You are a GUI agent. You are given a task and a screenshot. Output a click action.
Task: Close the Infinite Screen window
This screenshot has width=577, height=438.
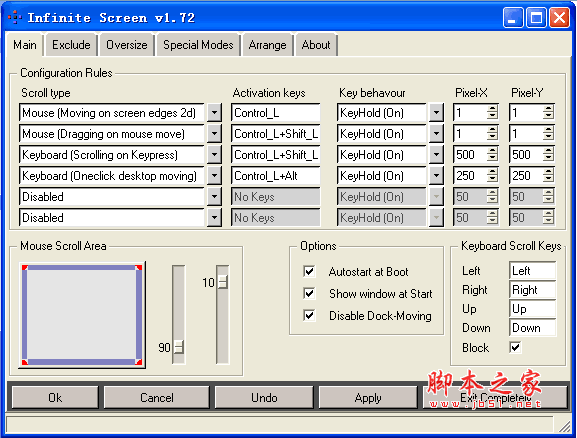click(x=560, y=18)
